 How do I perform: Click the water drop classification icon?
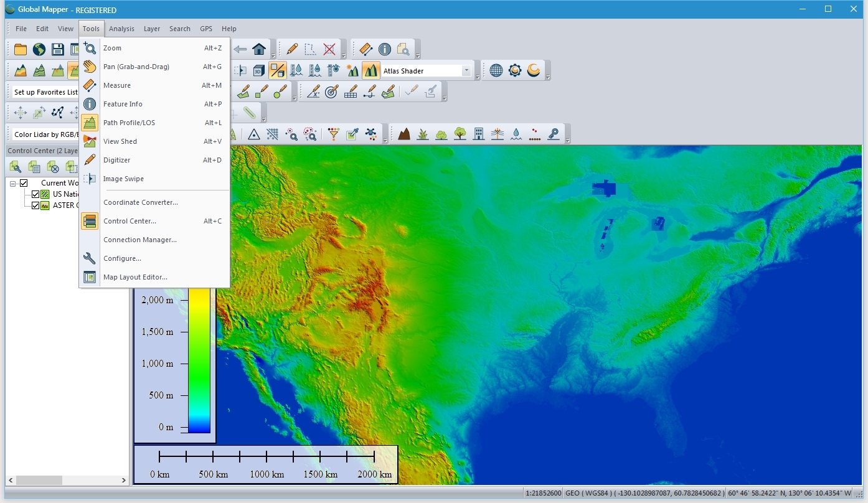click(516, 134)
